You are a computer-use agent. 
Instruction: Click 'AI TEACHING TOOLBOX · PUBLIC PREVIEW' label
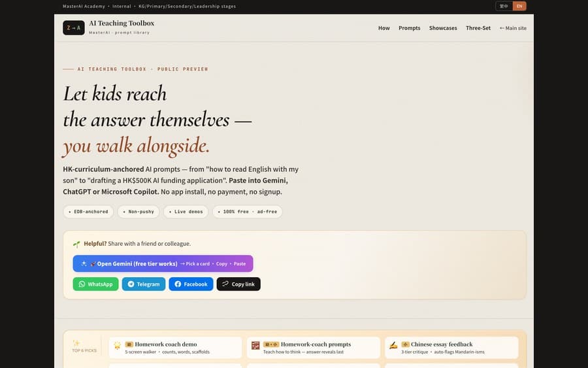[142, 69]
